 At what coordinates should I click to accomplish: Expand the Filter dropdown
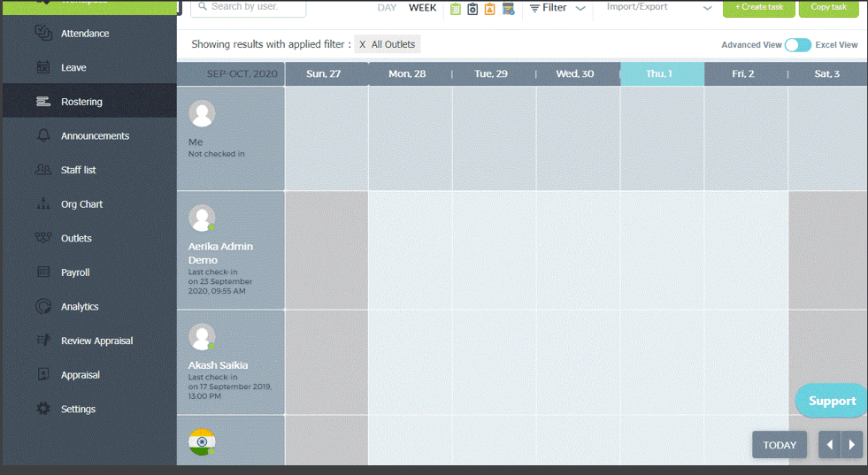point(557,8)
